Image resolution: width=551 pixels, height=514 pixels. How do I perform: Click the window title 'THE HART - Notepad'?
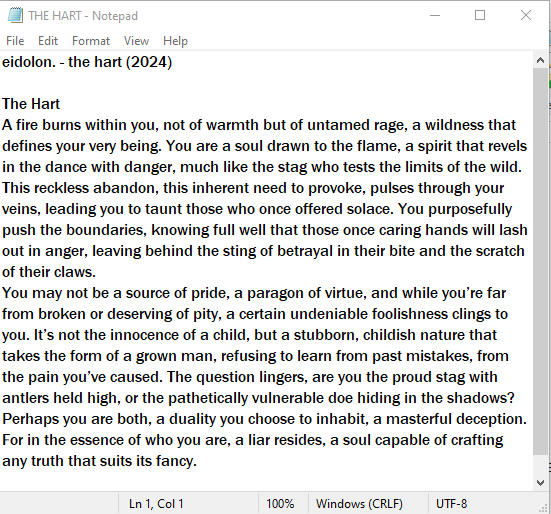[83, 16]
